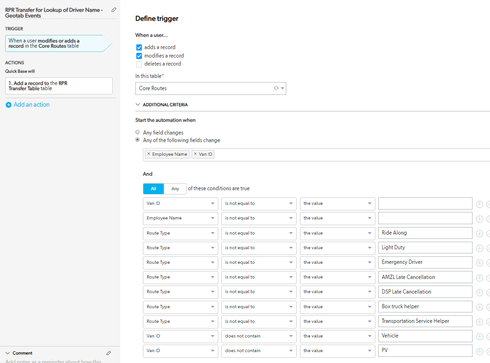Click the plus icon beside Add an action
Viewport: 490px width, 363px height.
9,105
